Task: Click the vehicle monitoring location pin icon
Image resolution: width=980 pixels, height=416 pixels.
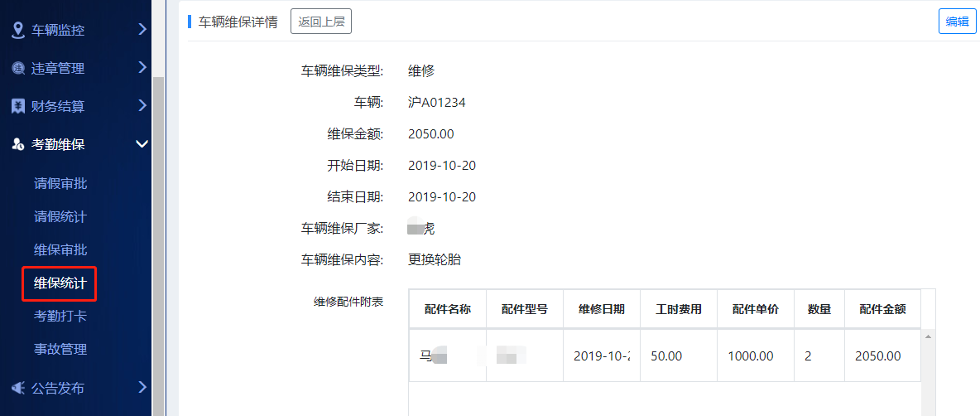Action: point(17,30)
